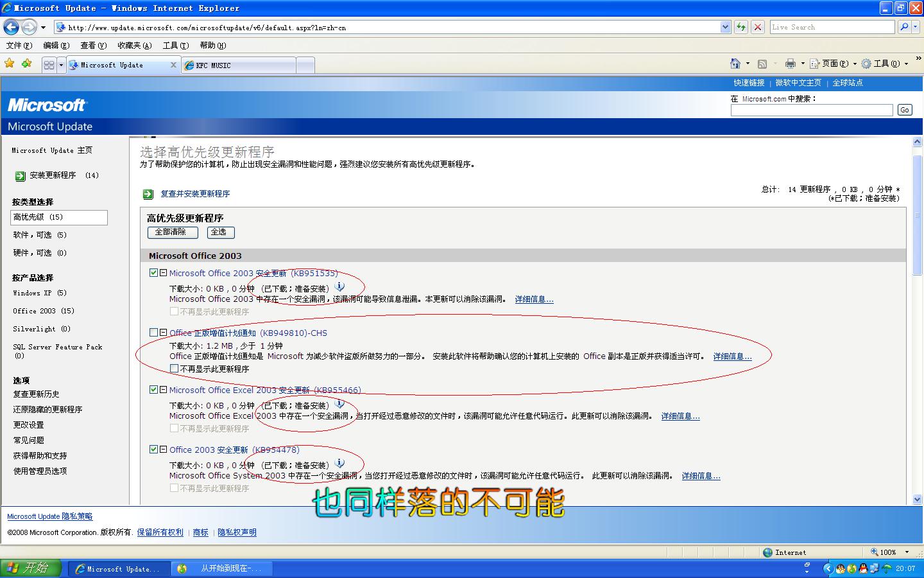Uncheck the Office 2003 KB954478 update
924x578 pixels.
(154, 449)
